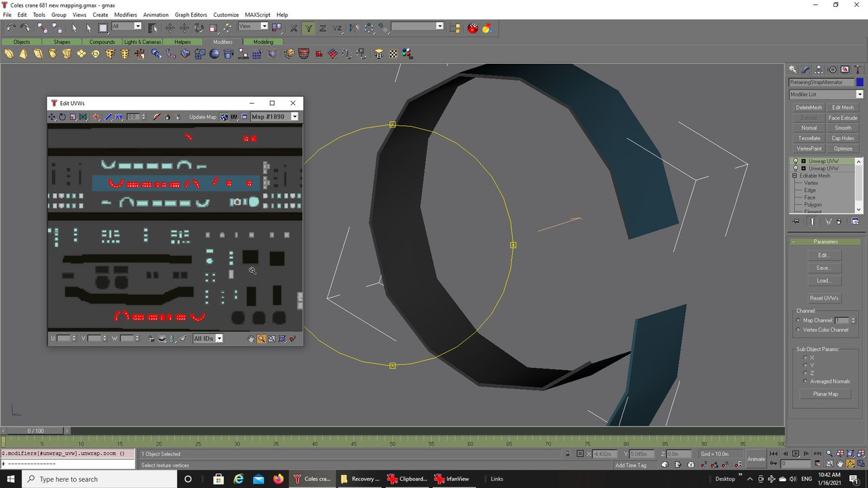868x488 pixels.
Task: Activate the Pan hand in Edit UVWs
Action: (251, 339)
